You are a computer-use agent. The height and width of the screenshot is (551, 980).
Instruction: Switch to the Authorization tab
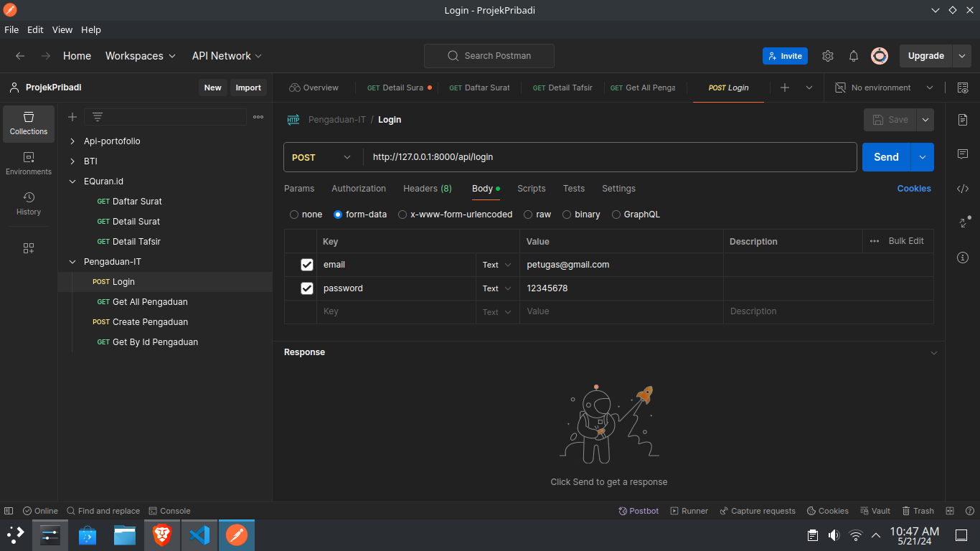[359, 189]
